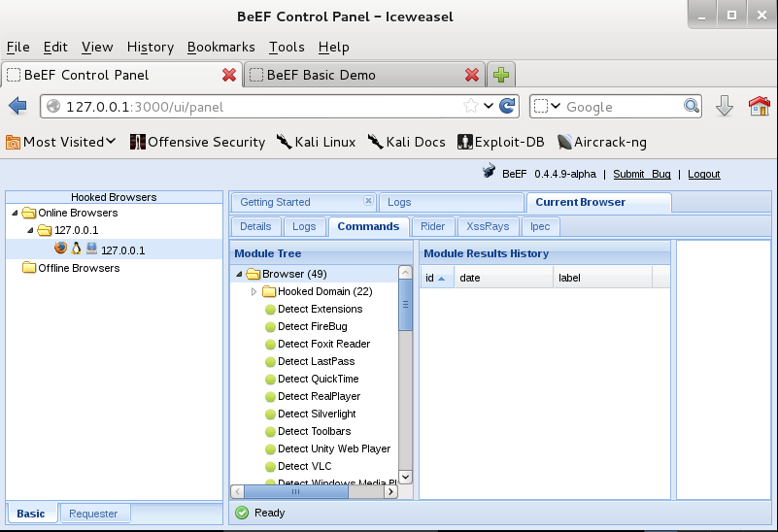Close the BeEF Basic Demo tab
This screenshot has width=778, height=532.
point(472,75)
